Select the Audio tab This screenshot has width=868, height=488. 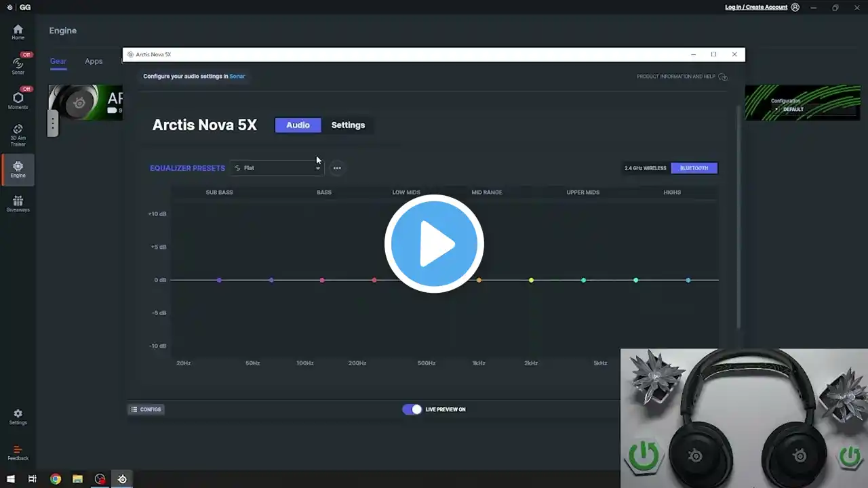tap(298, 125)
